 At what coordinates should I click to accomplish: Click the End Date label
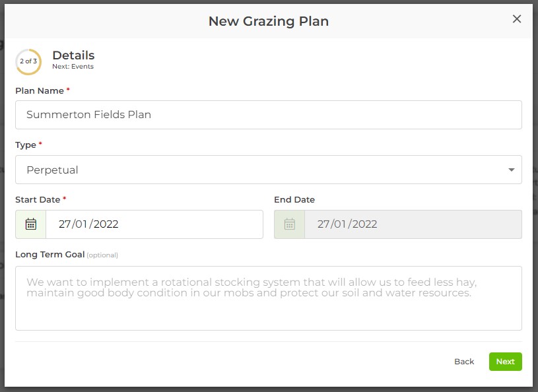(x=294, y=199)
